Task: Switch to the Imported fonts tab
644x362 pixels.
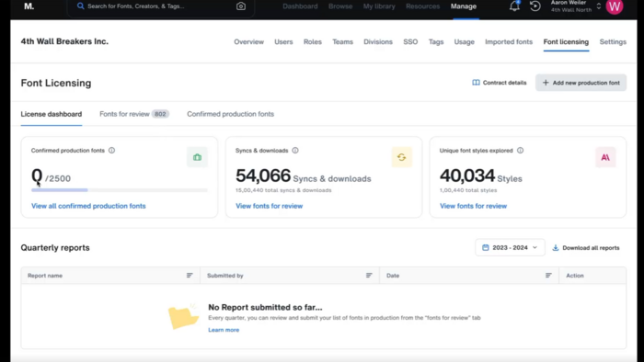Action: click(x=509, y=42)
